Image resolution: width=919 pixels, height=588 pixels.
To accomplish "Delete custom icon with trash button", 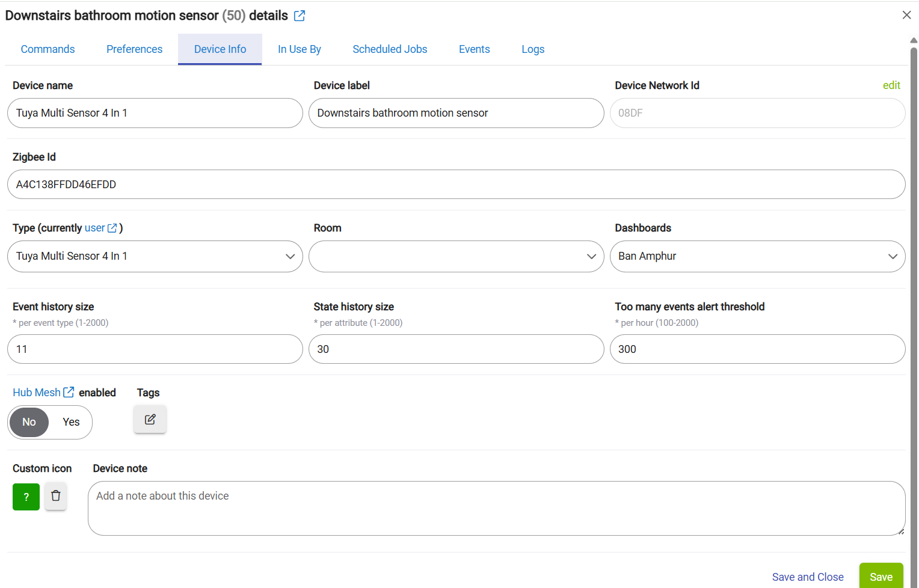I will 56,496.
